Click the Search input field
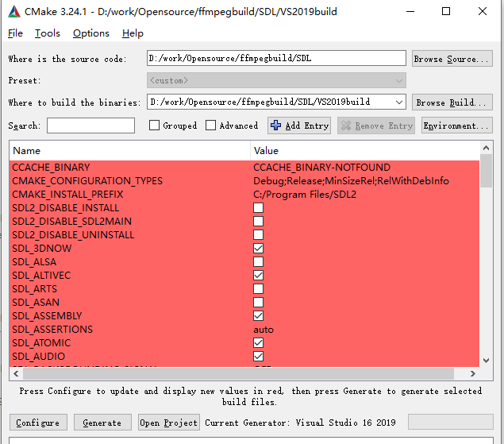This screenshot has height=444, width=504. click(x=90, y=125)
